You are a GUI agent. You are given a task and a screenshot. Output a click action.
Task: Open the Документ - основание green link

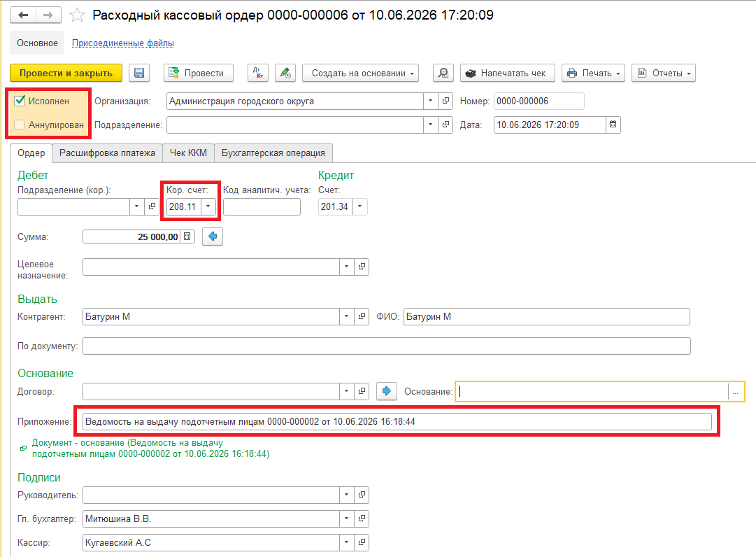(150, 448)
